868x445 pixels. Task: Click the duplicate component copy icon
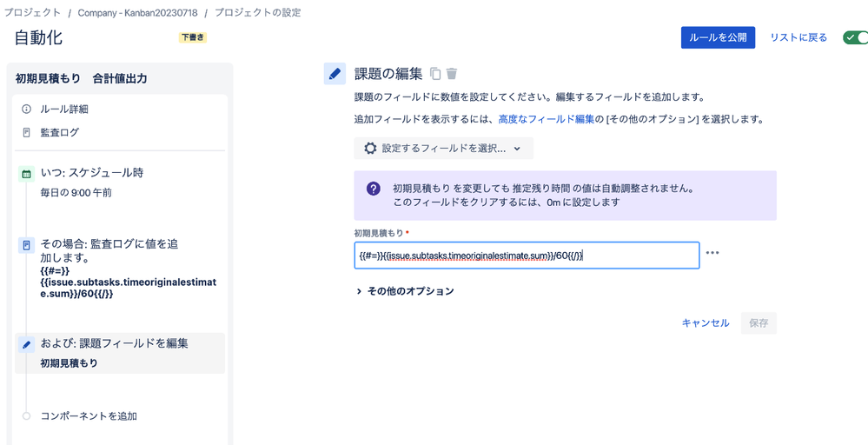tap(435, 74)
